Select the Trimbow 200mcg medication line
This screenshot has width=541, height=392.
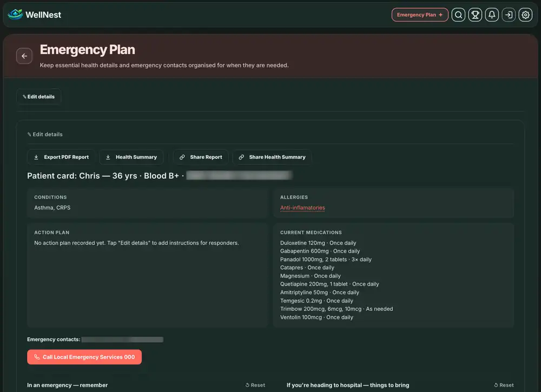pos(337,309)
